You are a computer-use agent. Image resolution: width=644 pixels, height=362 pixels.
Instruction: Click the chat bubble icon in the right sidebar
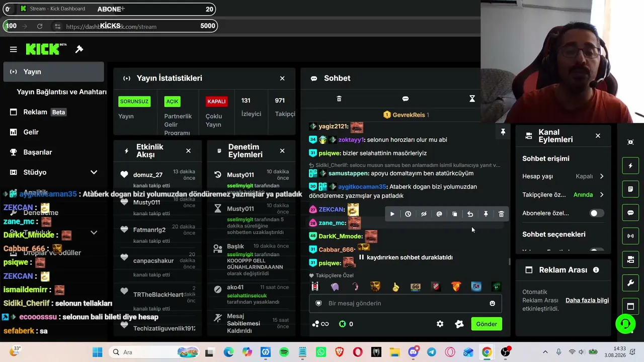pyautogui.click(x=631, y=213)
